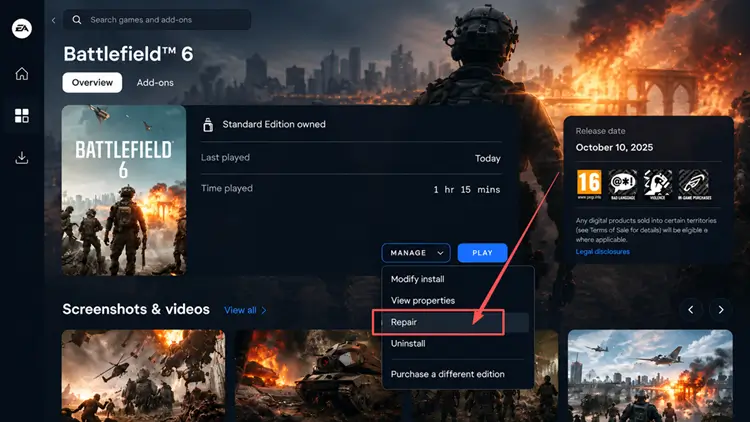Open the burning tank screenshot thumbnail

pos(318,378)
